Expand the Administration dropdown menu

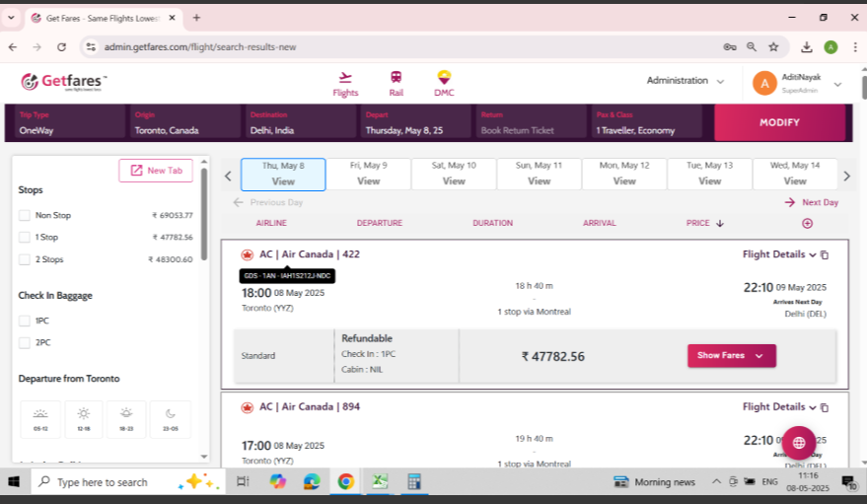click(686, 81)
